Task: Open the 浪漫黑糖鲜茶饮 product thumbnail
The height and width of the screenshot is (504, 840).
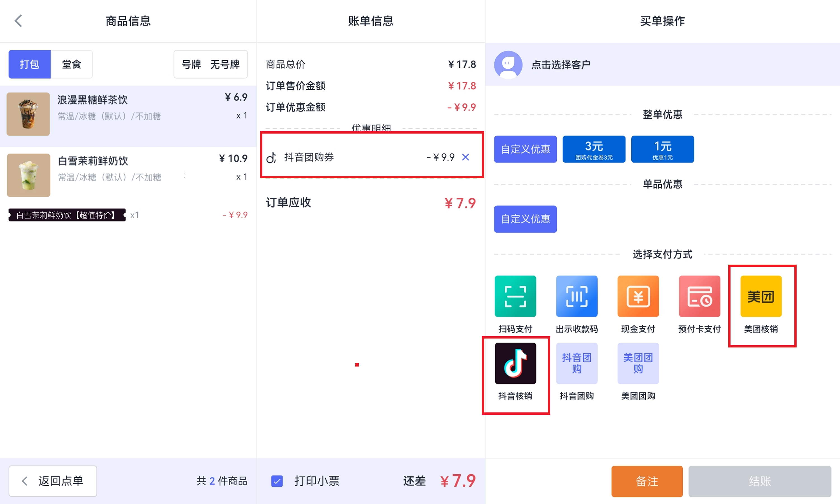Action: click(x=28, y=114)
